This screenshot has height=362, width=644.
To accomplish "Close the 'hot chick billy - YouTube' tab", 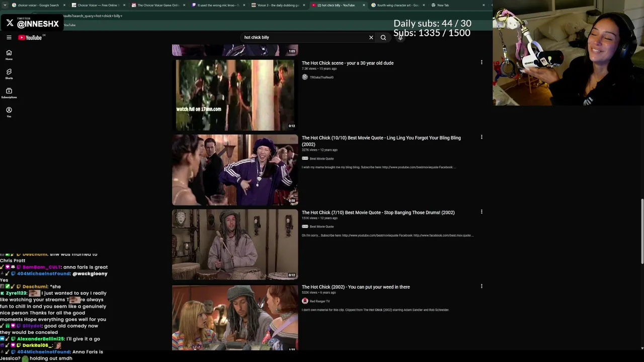I will (364, 5).
